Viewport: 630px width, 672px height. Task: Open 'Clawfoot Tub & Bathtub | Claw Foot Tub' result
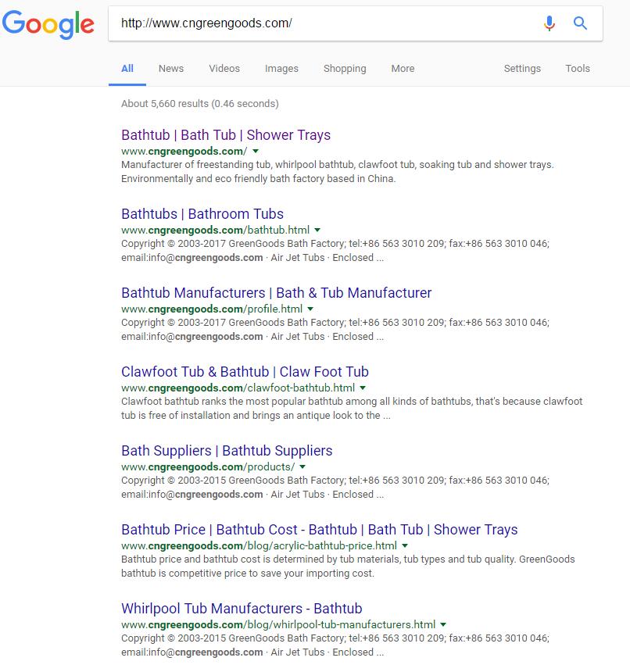[245, 372]
